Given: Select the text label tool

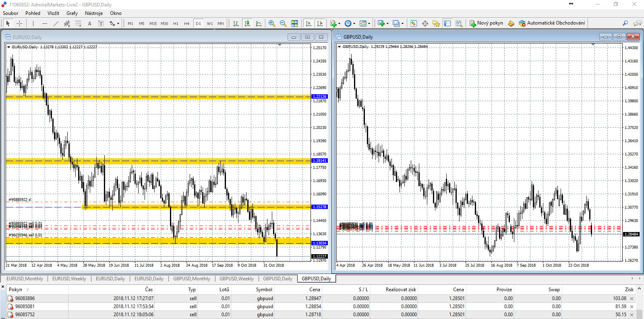Looking at the screenshot, I should coord(101,23).
